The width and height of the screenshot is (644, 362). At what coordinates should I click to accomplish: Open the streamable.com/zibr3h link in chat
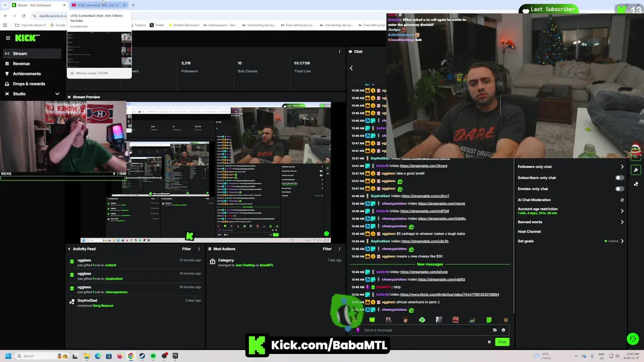click(425, 241)
